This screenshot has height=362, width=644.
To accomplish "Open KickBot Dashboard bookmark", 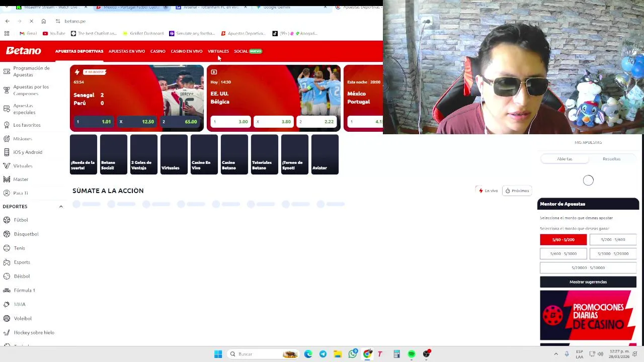I will pos(143,33).
